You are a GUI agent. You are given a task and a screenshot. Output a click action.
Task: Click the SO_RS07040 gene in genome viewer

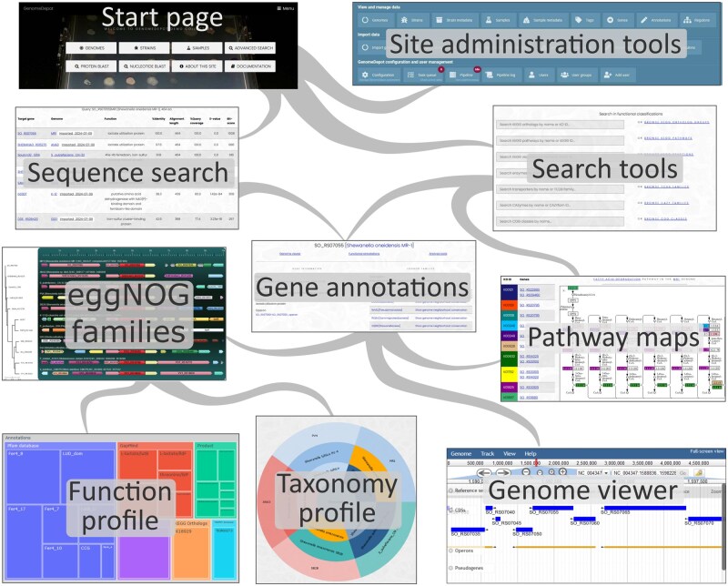coord(489,508)
